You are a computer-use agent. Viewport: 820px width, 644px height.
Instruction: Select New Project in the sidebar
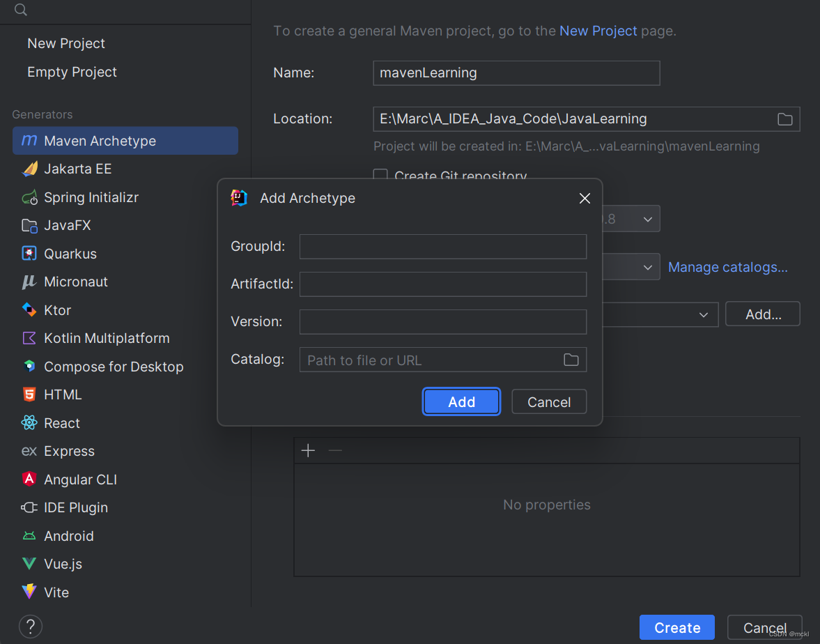click(x=66, y=43)
